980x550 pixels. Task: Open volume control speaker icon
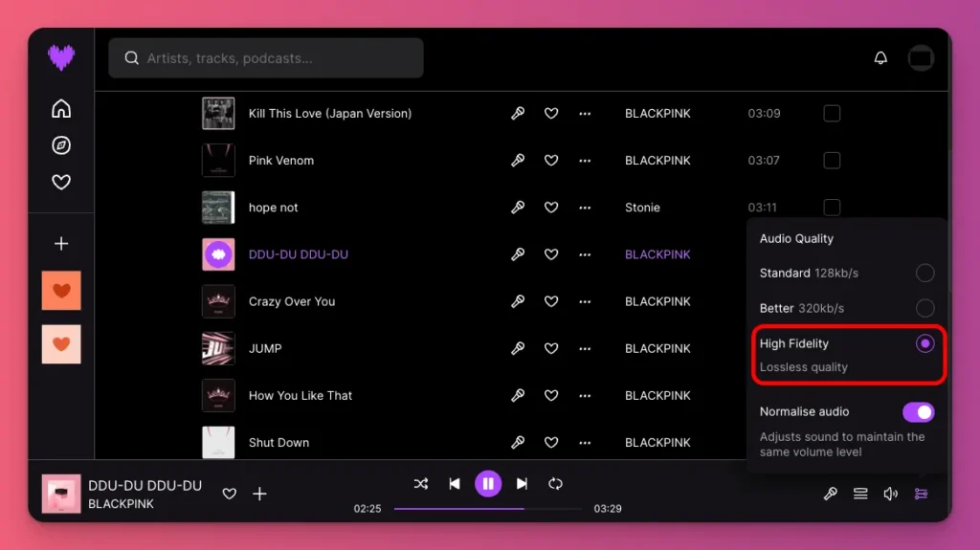click(891, 494)
